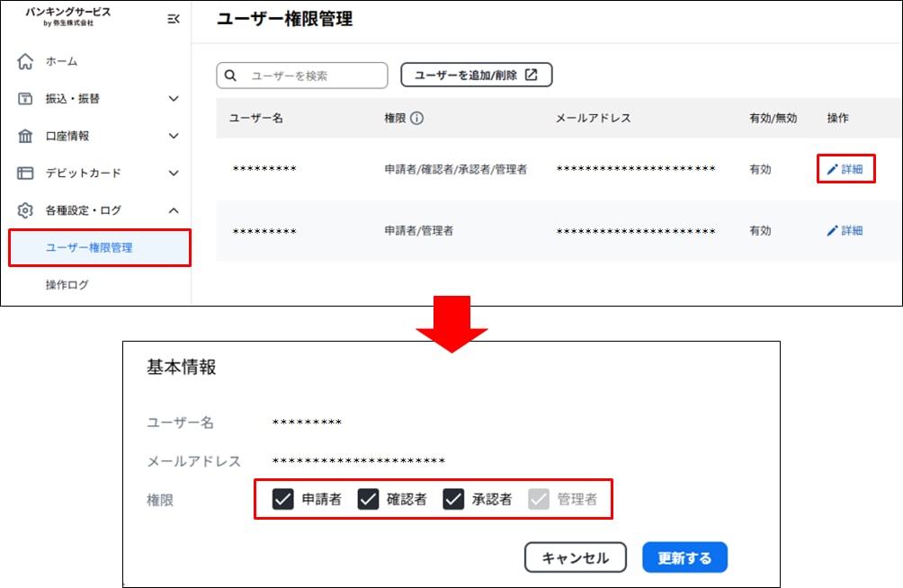Open 詳細 for the first user row
The height and width of the screenshot is (588, 903).
click(845, 169)
